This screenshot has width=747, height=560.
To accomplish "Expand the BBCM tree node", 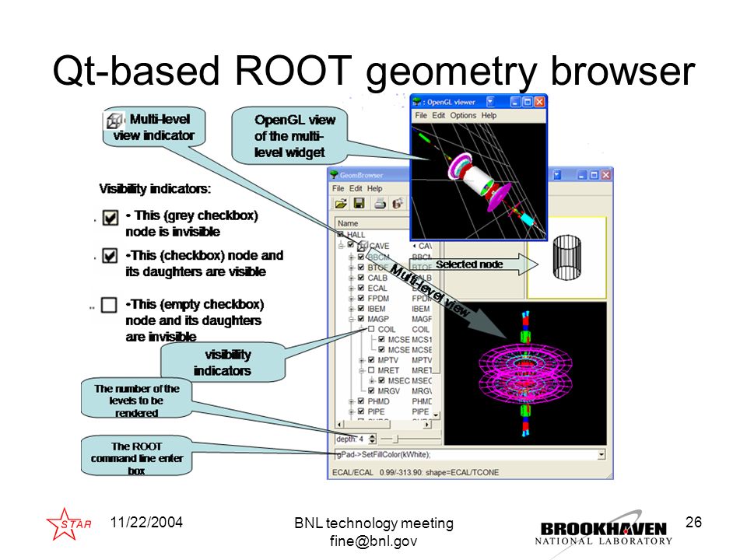I will tap(351, 257).
